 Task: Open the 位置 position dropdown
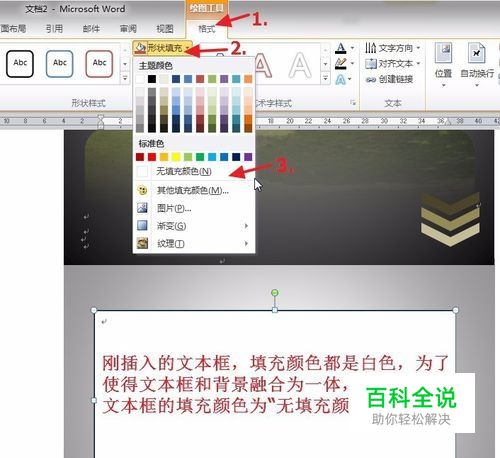point(443,65)
